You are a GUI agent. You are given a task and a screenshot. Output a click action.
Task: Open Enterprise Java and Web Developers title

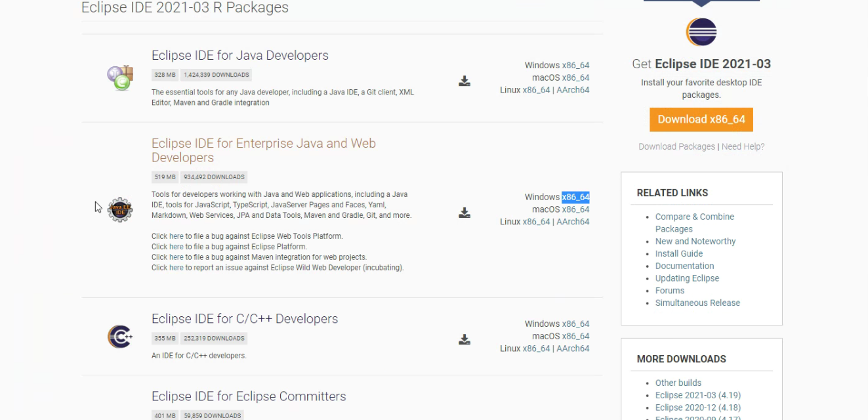tap(264, 150)
